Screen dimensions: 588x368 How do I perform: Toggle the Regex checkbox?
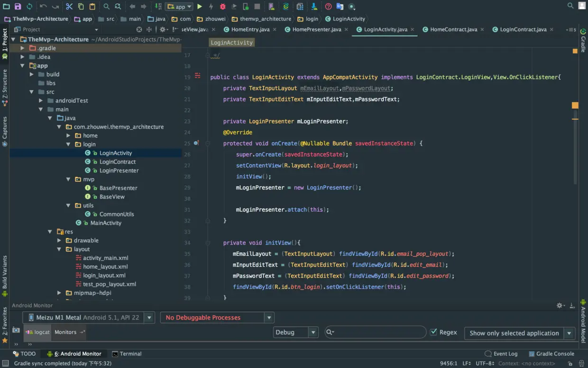tap(433, 332)
